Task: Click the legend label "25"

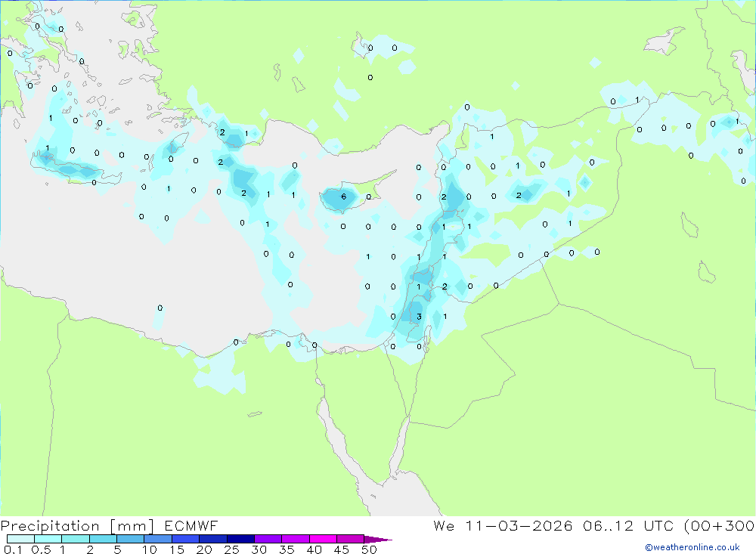Action: [232, 549]
